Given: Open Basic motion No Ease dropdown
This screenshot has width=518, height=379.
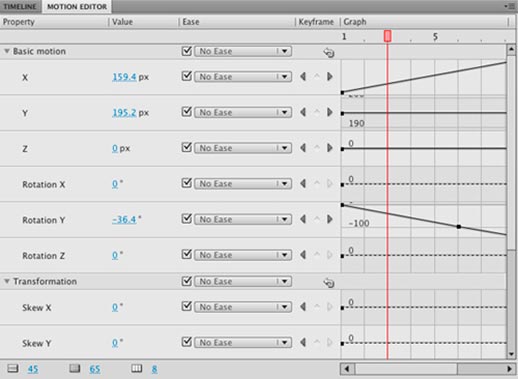Looking at the screenshot, I should click(243, 51).
